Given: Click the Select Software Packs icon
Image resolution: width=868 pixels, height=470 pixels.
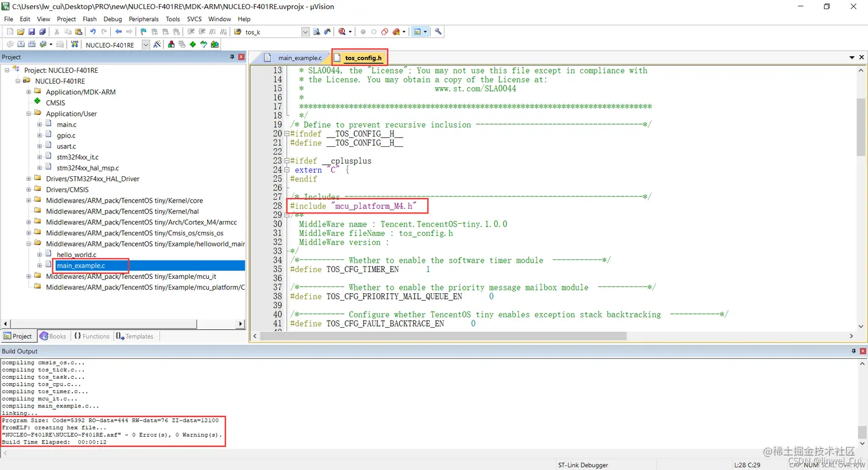Looking at the screenshot, I should 204,44.
